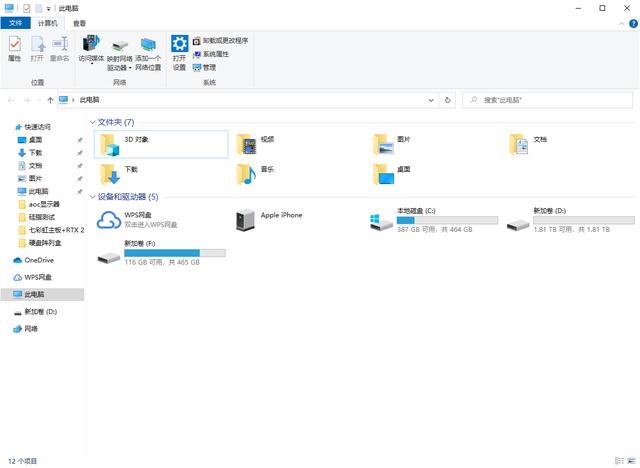
Task: Select 图片 in the navigation pane
Action: 30,178
